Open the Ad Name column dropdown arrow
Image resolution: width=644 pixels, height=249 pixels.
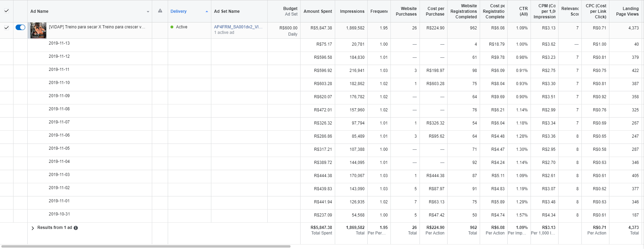click(148, 12)
